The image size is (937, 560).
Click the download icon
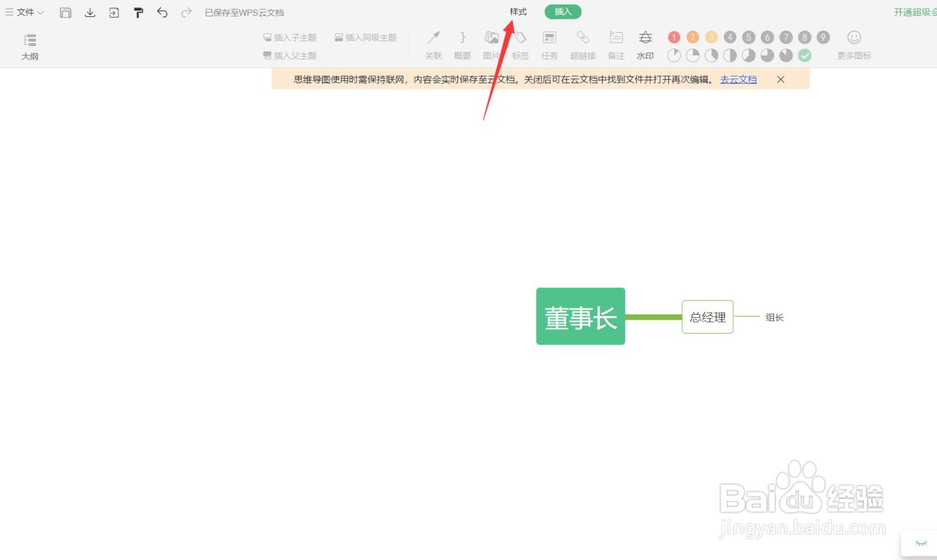(90, 12)
